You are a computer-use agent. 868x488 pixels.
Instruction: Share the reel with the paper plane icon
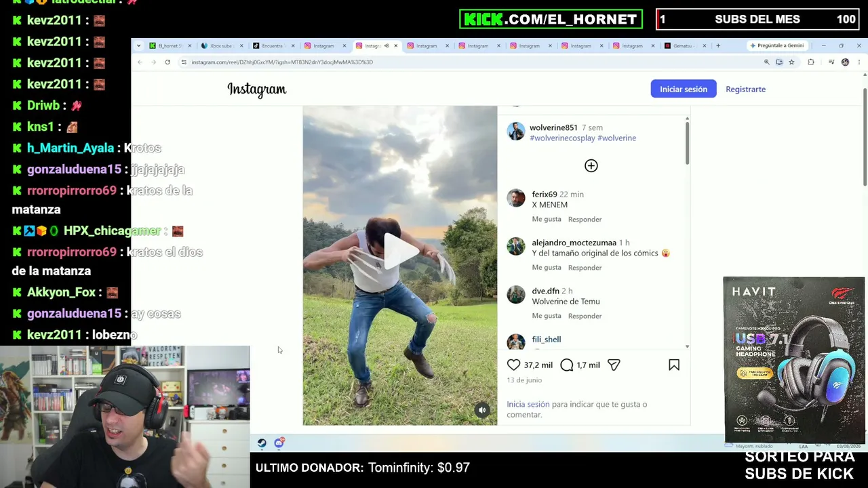click(x=614, y=365)
